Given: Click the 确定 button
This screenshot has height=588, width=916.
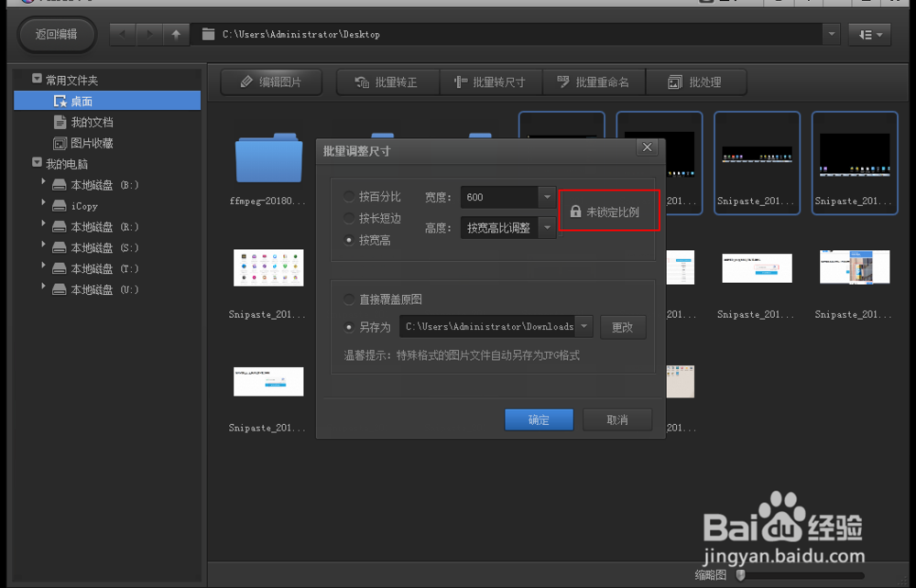Looking at the screenshot, I should [x=539, y=419].
